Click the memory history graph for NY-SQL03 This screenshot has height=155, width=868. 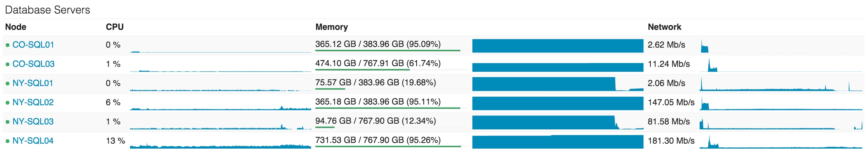pos(558,123)
